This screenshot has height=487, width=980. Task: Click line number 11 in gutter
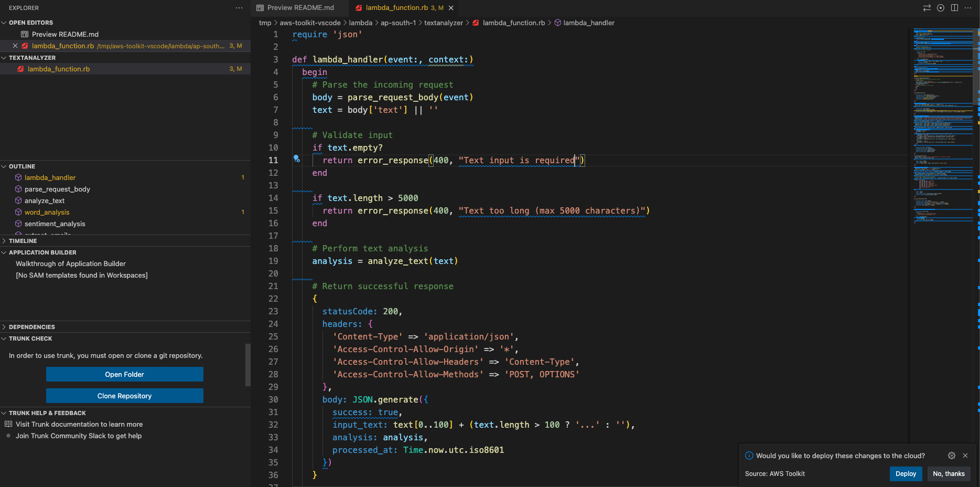273,160
